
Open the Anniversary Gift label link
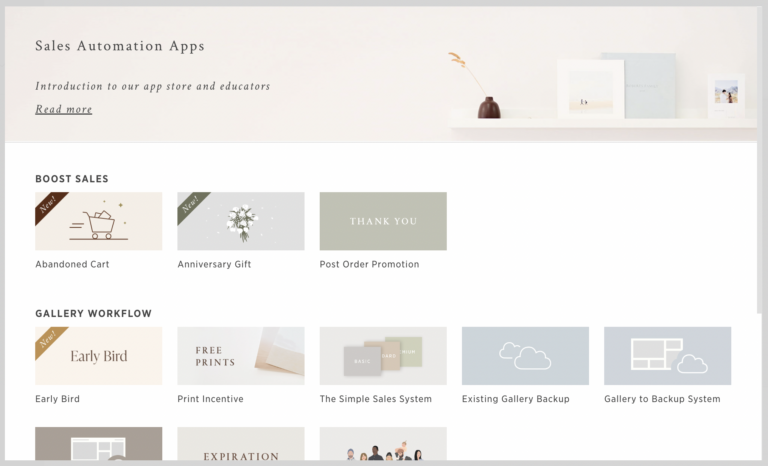point(214,265)
